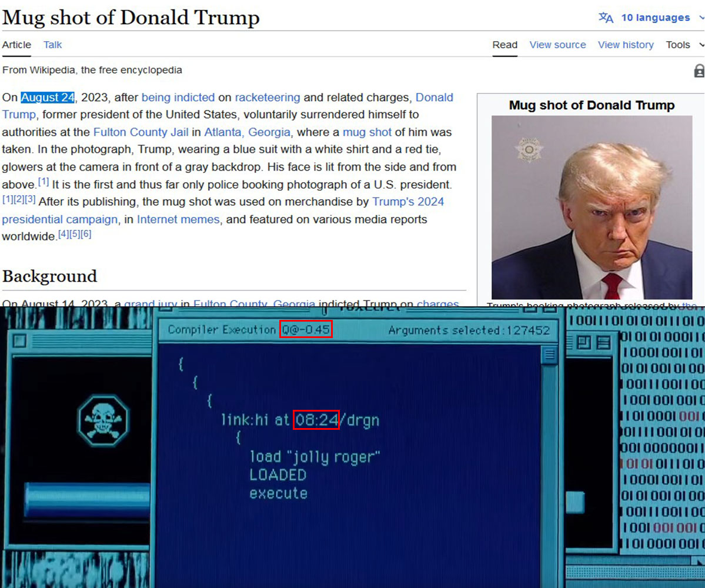Viewport: 705px width, 588px height.
Task: Click the 'Background' section heading
Action: click(49, 276)
